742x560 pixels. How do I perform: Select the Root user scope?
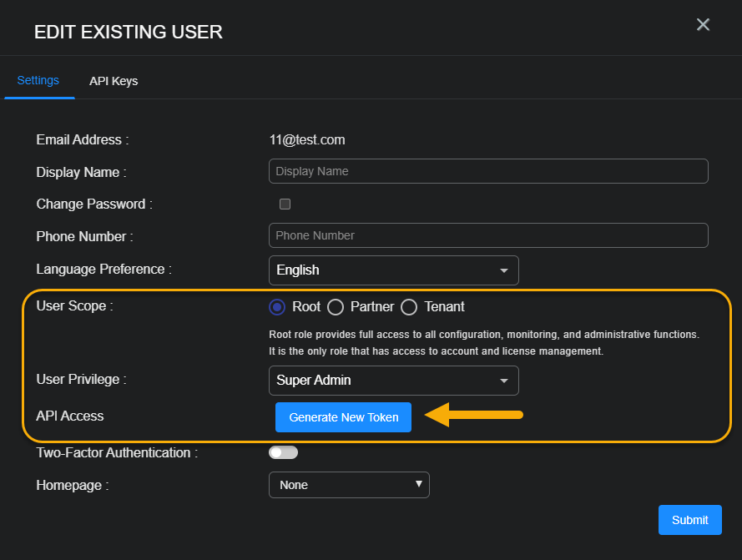[x=277, y=307]
